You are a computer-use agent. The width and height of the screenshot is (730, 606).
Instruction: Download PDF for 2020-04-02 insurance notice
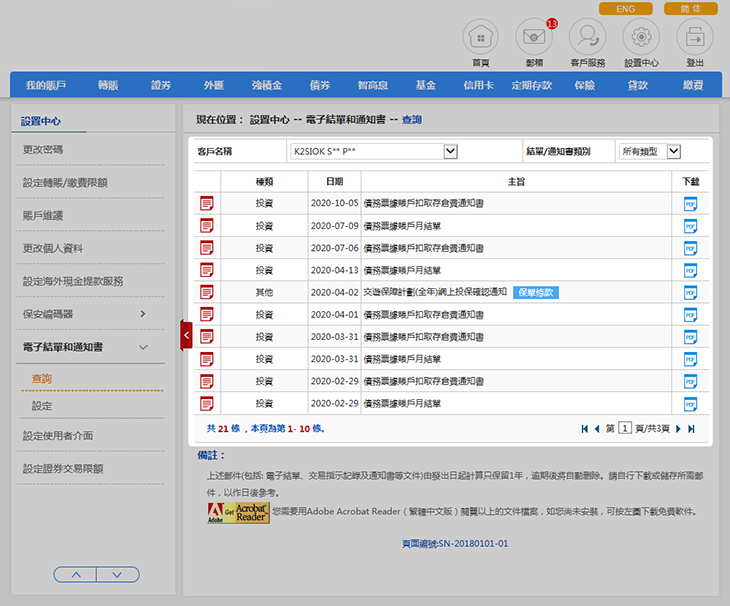[x=690, y=292]
